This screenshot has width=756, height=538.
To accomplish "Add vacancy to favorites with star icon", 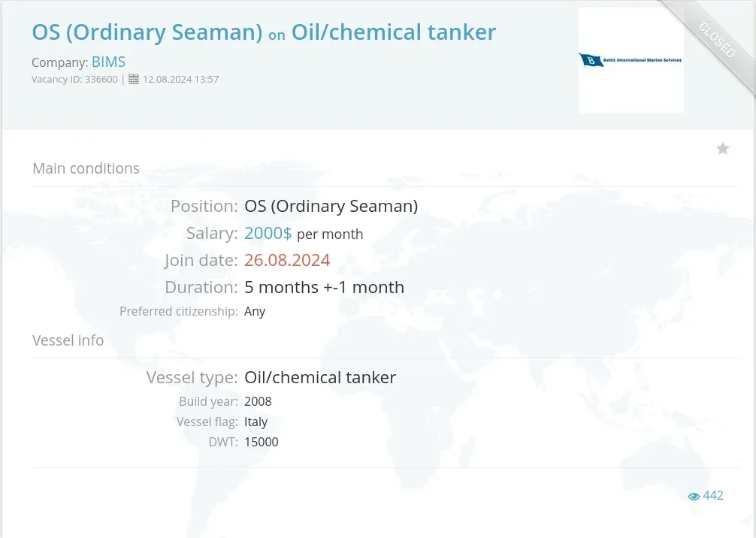I will (x=722, y=149).
